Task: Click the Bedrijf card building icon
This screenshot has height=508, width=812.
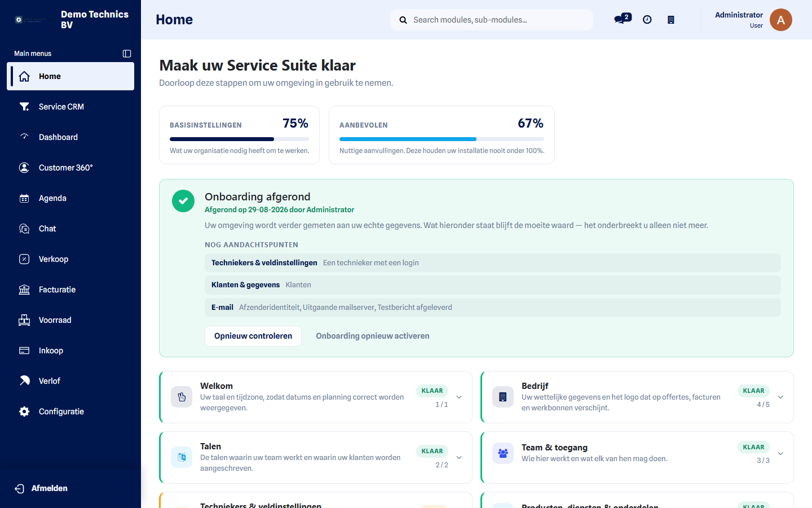Action: point(503,397)
